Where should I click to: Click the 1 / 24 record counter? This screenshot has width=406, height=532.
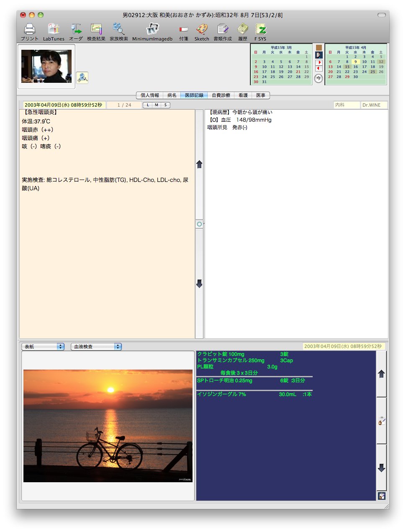(124, 105)
